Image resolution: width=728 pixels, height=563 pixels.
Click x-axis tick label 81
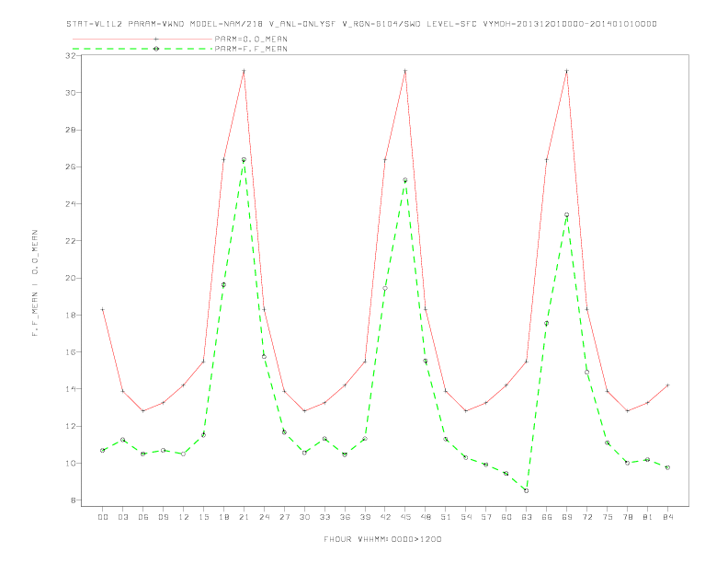(648, 517)
